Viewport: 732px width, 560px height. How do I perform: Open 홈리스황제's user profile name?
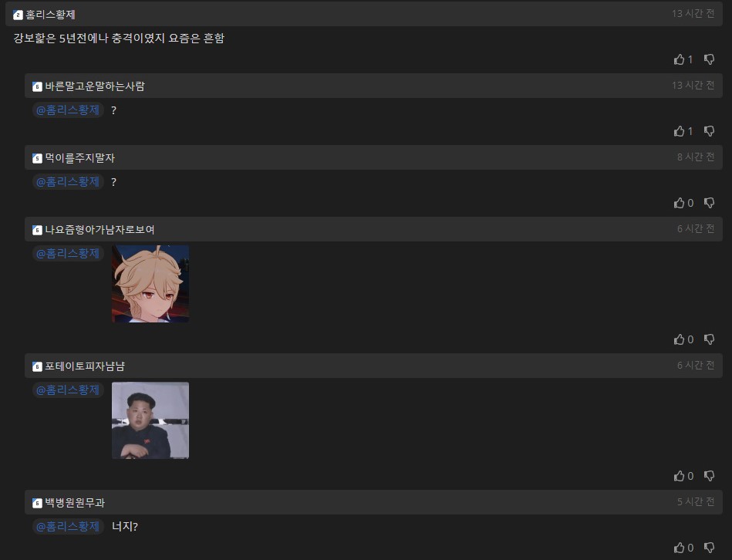point(50,15)
